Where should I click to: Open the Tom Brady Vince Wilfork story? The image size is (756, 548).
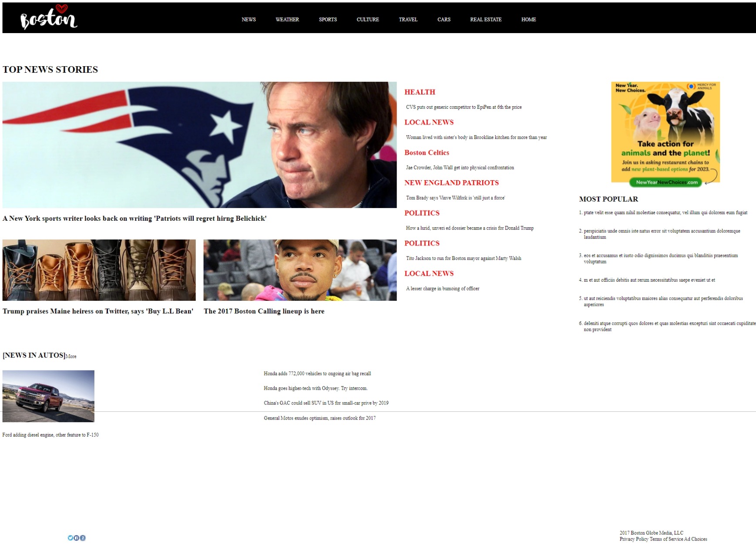pos(455,198)
